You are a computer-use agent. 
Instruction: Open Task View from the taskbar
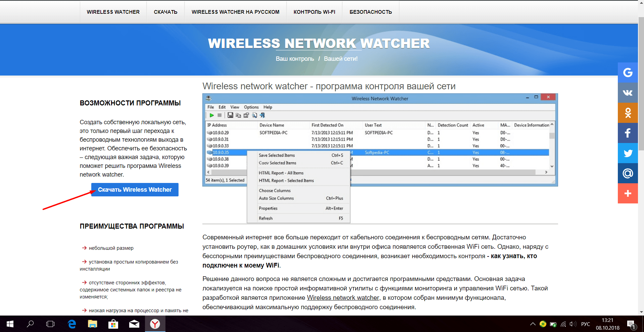[50, 324]
